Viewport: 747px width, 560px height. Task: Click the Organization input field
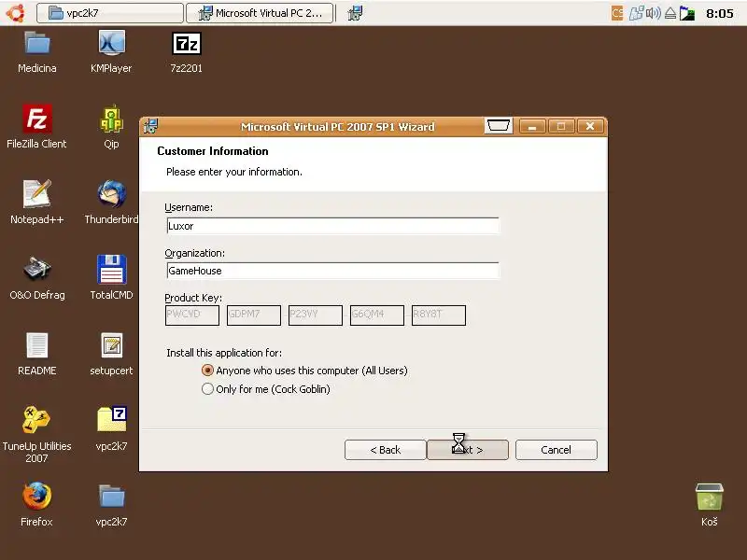(x=332, y=271)
